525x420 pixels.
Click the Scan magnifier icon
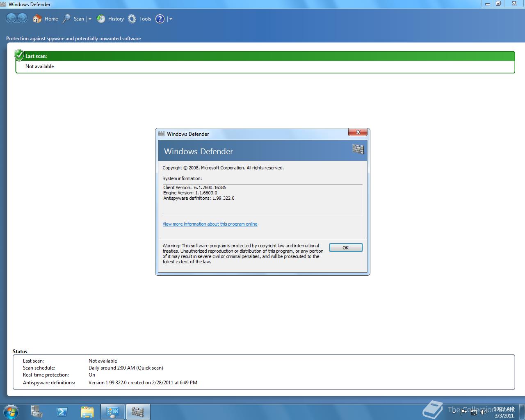coord(66,19)
